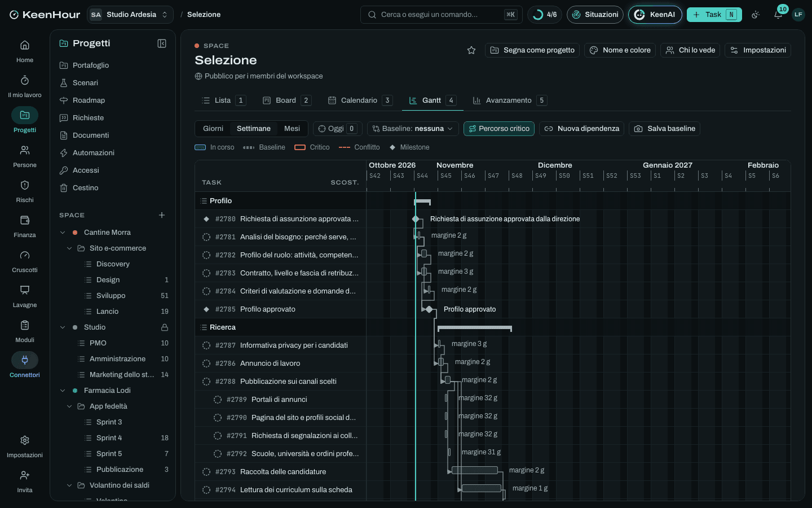812x508 pixels.
Task: Open the Nome e colore settings
Action: tap(620, 50)
